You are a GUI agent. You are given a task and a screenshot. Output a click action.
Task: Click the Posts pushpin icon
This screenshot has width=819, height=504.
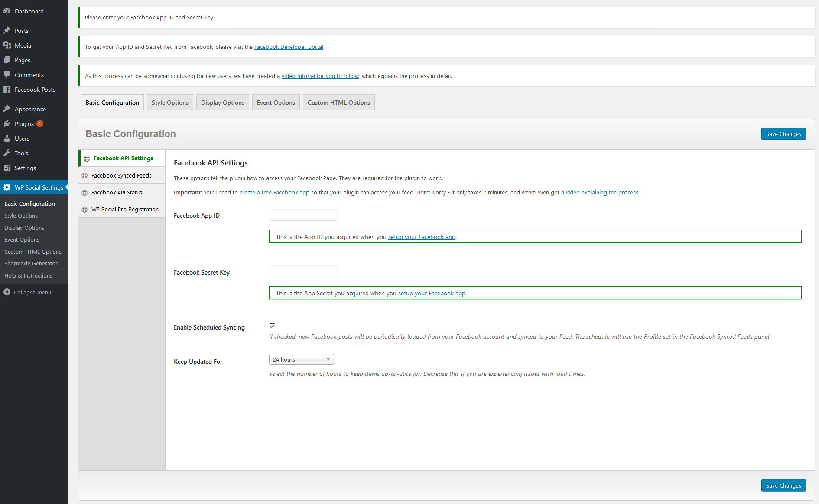(7, 31)
